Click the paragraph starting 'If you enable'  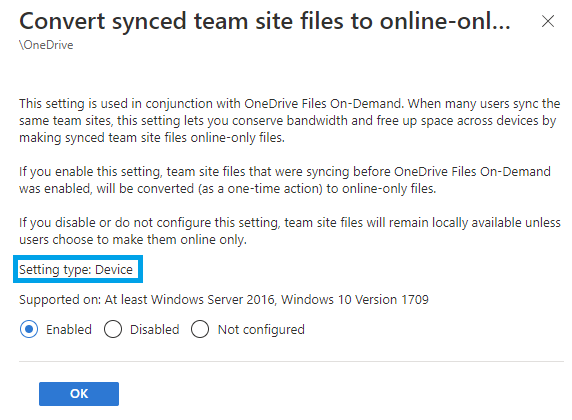click(x=285, y=180)
